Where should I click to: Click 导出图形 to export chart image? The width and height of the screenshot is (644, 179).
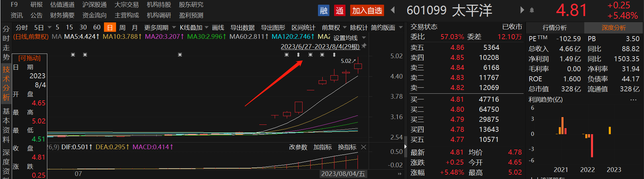point(273,27)
